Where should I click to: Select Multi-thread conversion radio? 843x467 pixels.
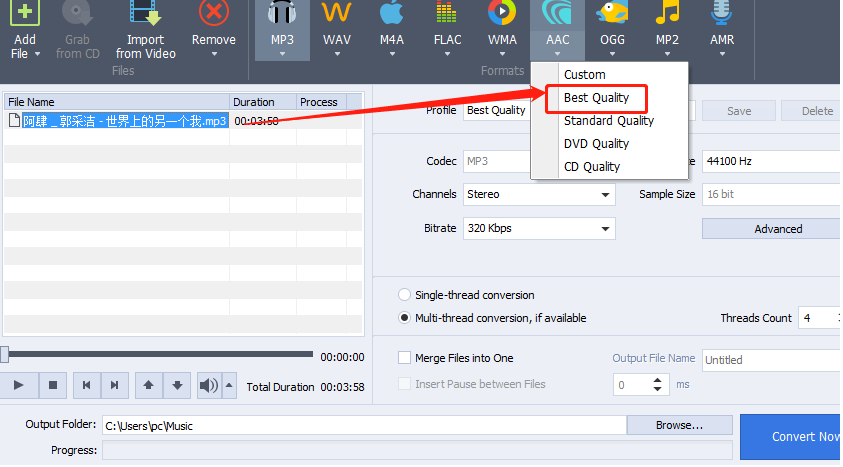tap(404, 318)
